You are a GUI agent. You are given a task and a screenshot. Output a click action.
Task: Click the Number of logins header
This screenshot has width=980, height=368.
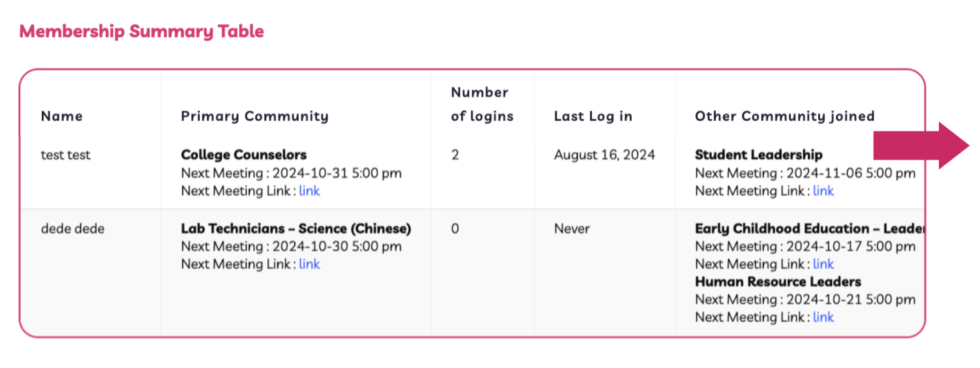click(x=482, y=104)
